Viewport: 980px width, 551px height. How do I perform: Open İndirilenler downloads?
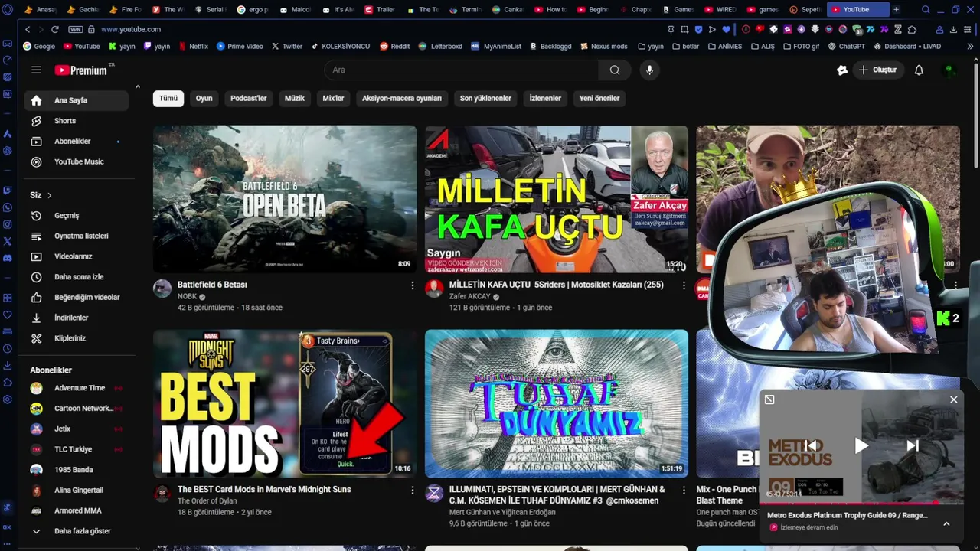pos(76,318)
